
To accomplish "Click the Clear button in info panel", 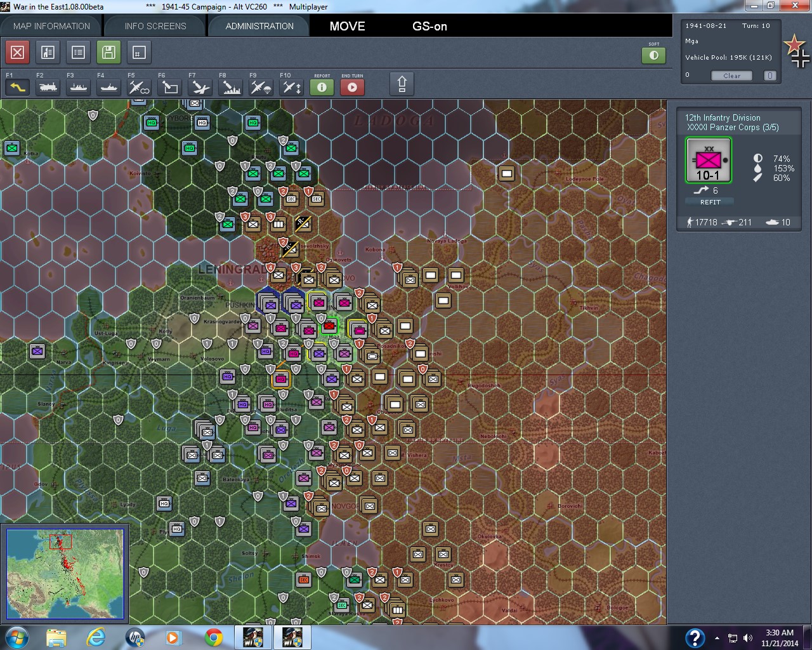I will pos(731,76).
